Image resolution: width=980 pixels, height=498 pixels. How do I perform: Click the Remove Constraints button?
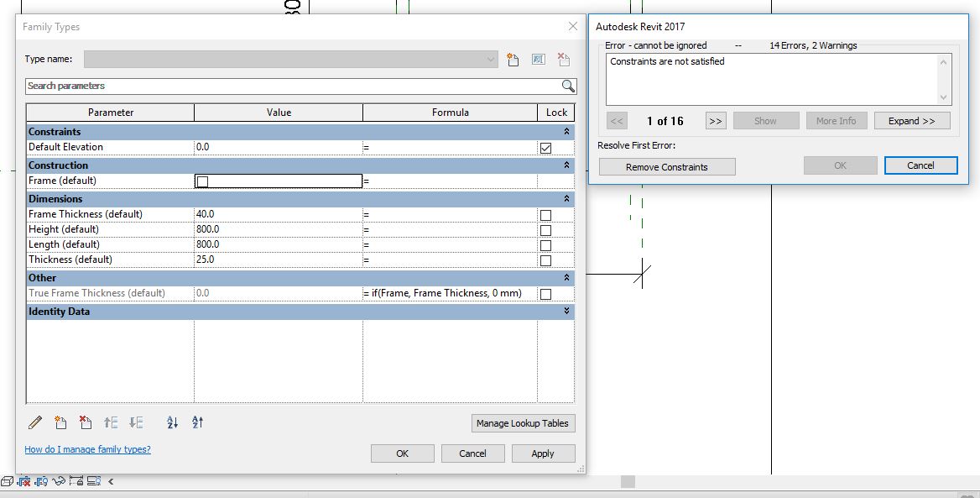tap(666, 166)
